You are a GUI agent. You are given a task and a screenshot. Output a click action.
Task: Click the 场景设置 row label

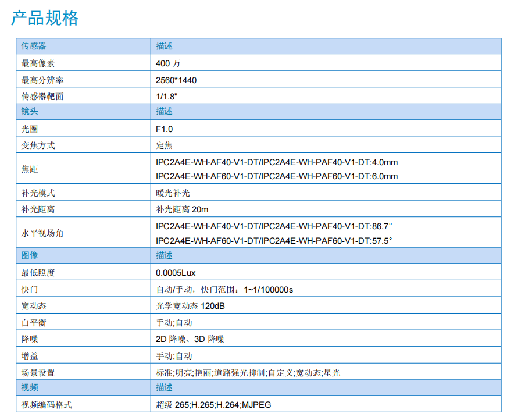38,372
